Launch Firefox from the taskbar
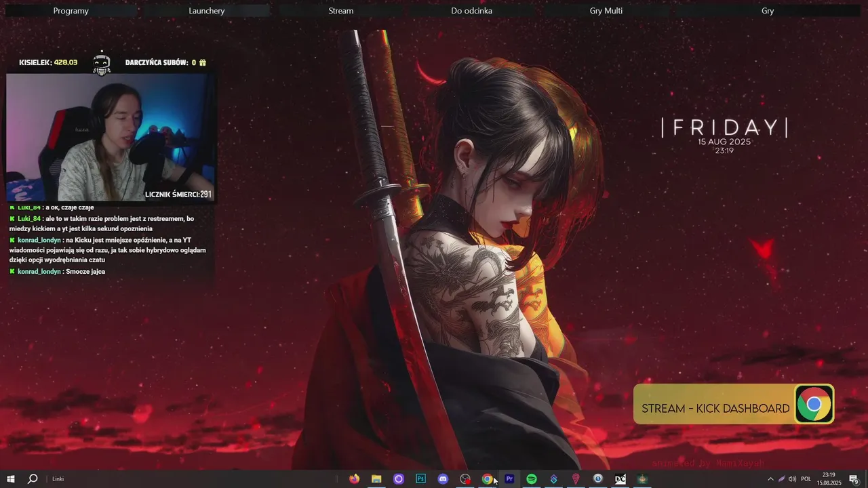The image size is (868, 488). [354, 479]
